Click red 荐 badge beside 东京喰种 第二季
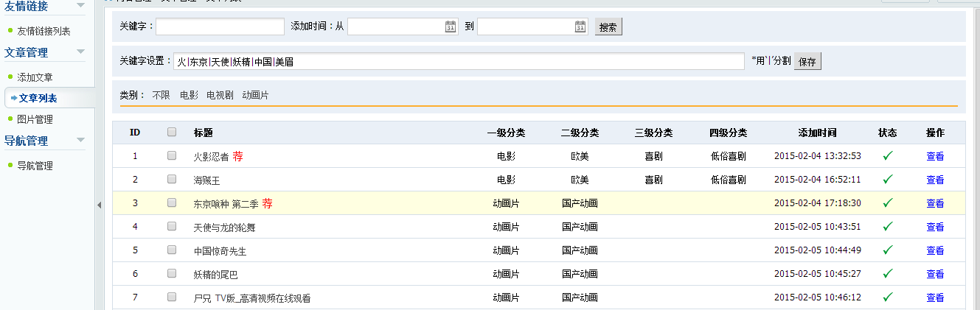Image resolution: width=980 pixels, height=310 pixels. 268,203
